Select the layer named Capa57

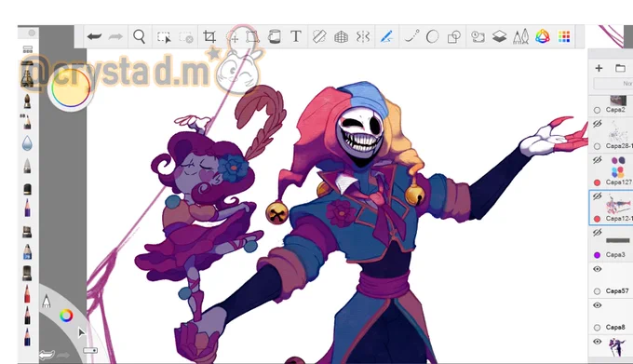click(x=617, y=290)
